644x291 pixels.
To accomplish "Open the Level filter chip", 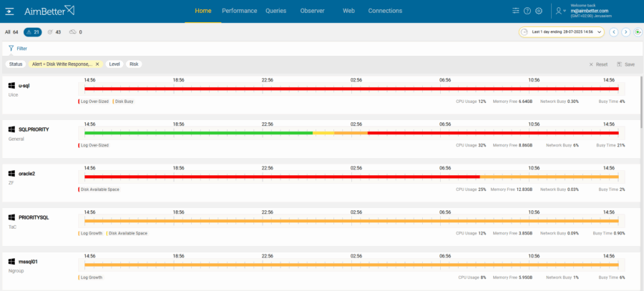I will point(114,64).
